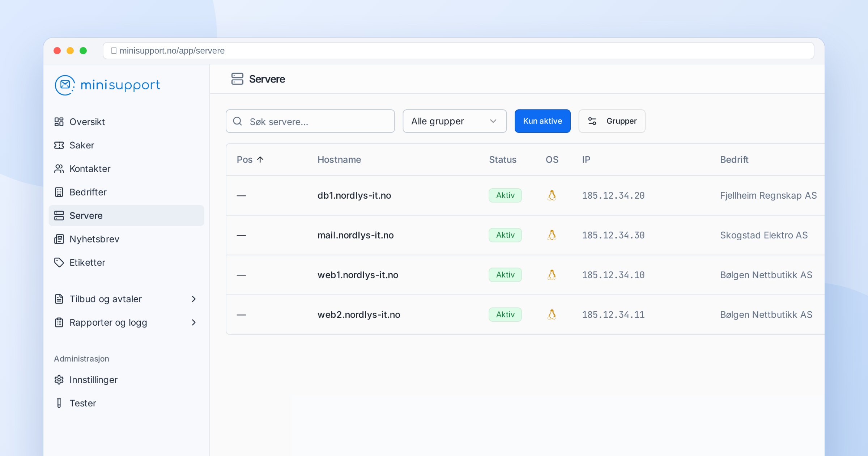Click the Kontakter people icon
Image resolution: width=868 pixels, height=456 pixels.
pyautogui.click(x=59, y=169)
